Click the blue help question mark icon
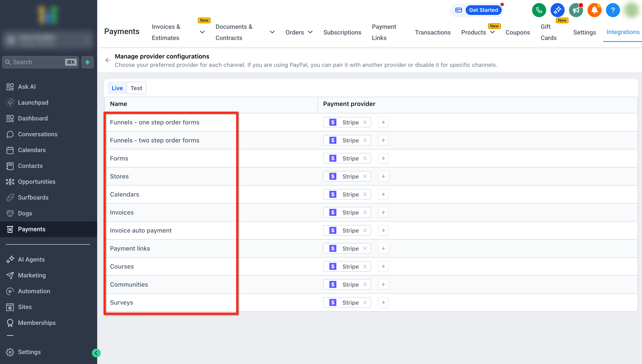Image resolution: width=642 pixels, height=364 pixels. tap(613, 10)
